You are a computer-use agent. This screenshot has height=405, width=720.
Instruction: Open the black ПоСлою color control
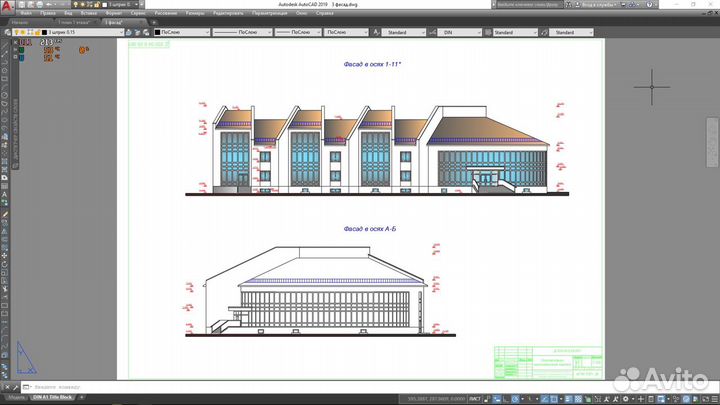point(180,32)
